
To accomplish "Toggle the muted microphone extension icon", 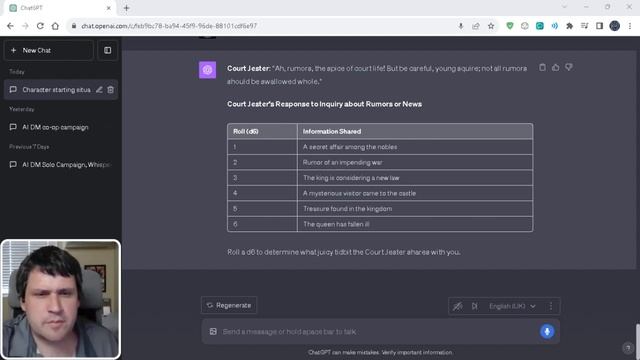I will tap(458, 306).
